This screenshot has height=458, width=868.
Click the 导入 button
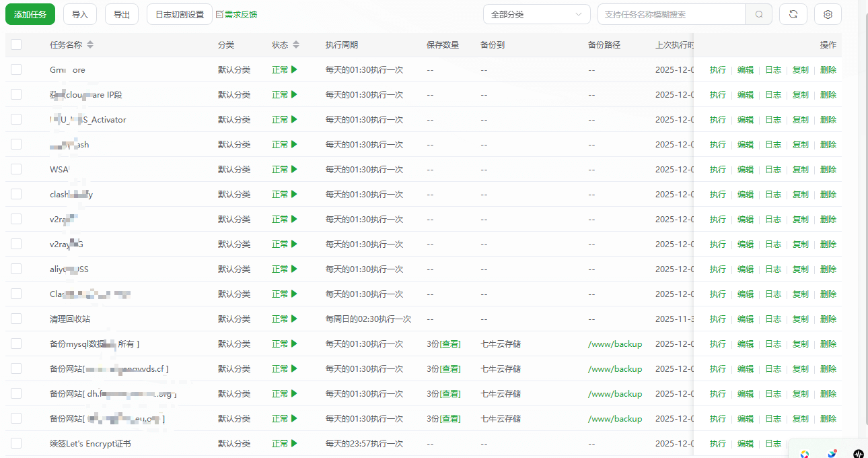(80, 14)
